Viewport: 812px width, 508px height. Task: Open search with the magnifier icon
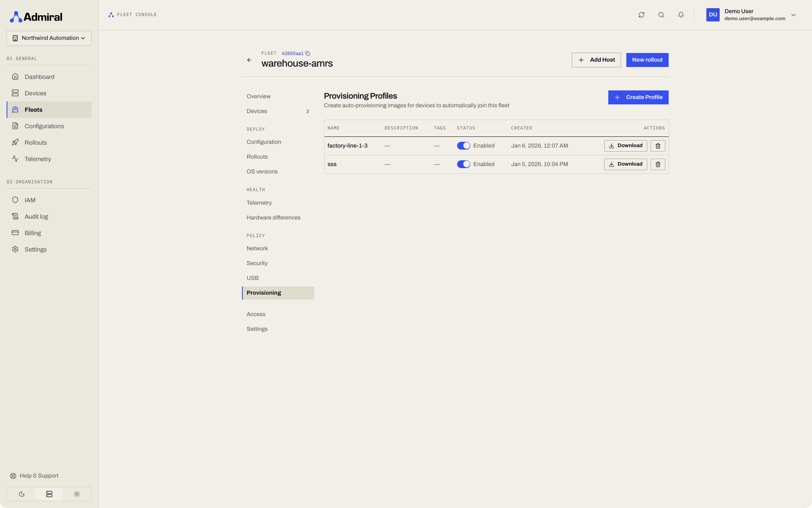tap(661, 15)
